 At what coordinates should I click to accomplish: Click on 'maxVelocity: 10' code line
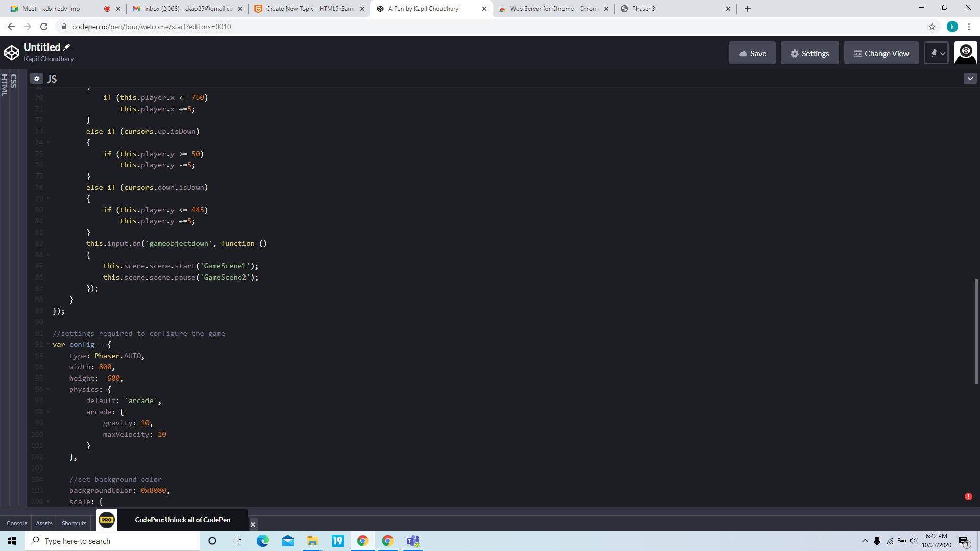[x=134, y=435]
